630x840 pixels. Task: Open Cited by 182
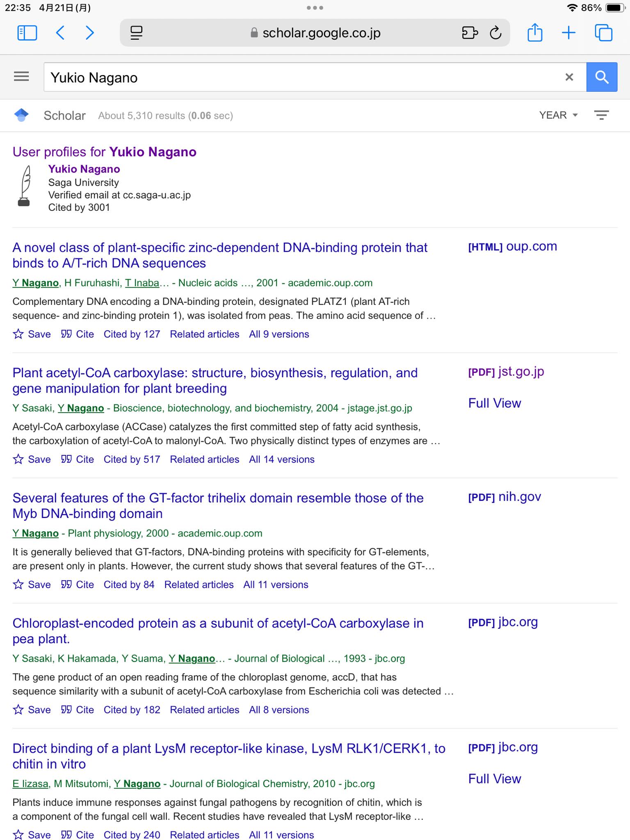132,710
